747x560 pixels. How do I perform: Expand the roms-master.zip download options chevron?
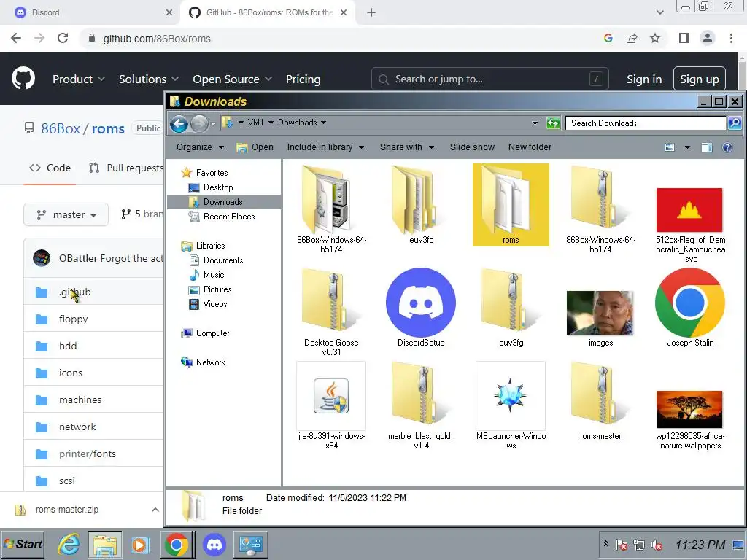[155, 510]
